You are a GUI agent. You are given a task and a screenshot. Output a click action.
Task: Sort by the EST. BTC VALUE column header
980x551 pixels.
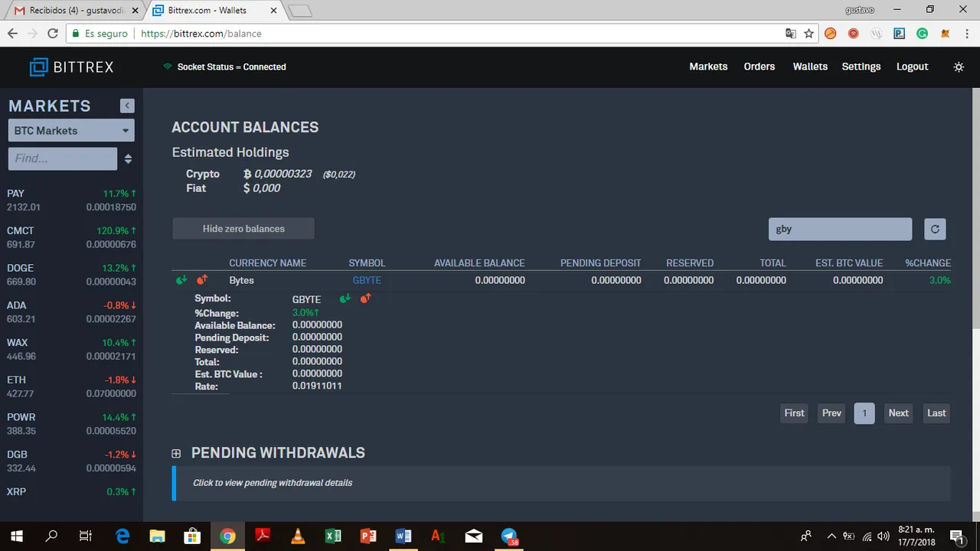[x=849, y=262]
